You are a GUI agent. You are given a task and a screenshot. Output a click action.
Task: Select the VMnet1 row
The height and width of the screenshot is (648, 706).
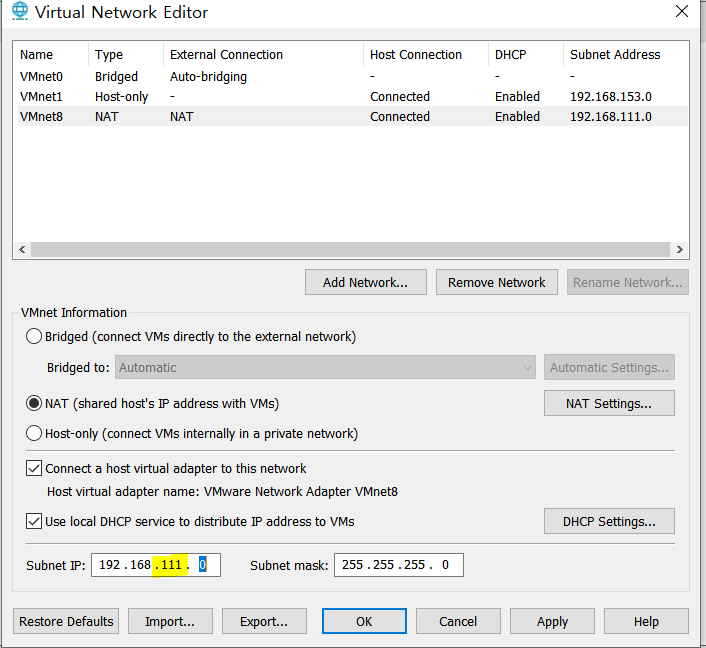click(353, 96)
